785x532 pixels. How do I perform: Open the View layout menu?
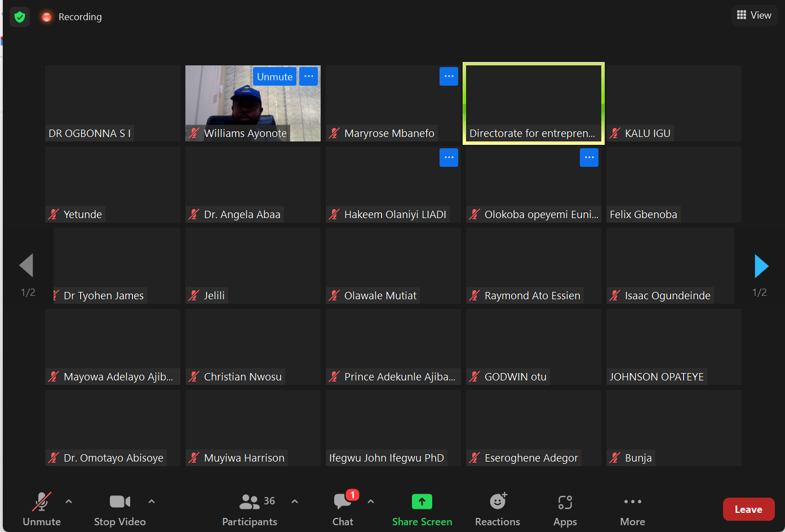coord(754,15)
